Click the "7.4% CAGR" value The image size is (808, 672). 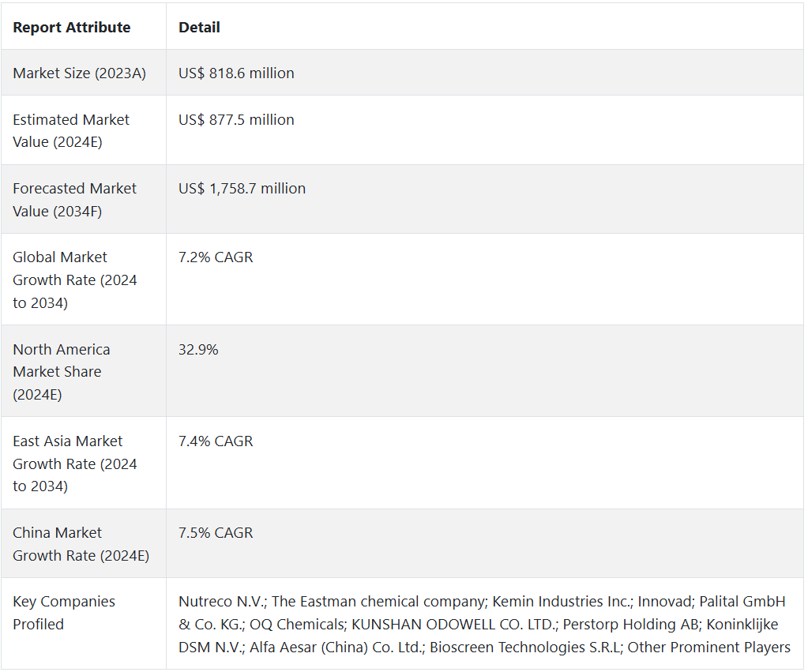tap(216, 441)
